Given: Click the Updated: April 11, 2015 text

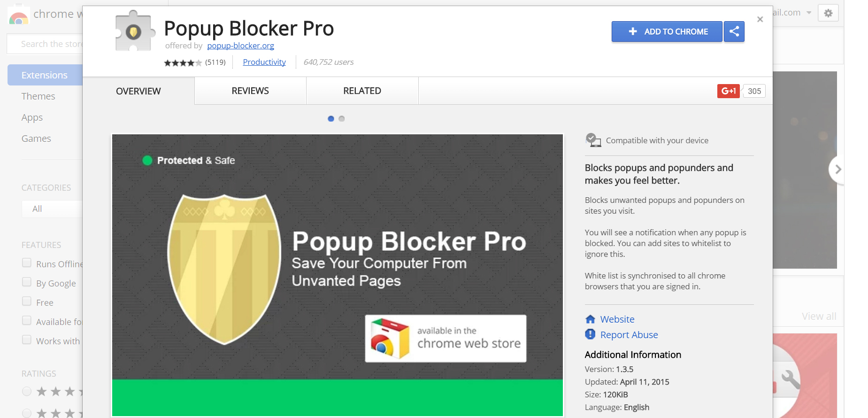Looking at the screenshot, I should [x=627, y=382].
